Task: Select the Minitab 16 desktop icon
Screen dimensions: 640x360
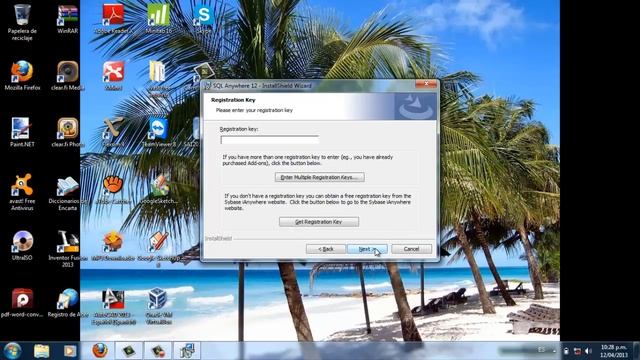Action: pyautogui.click(x=158, y=19)
